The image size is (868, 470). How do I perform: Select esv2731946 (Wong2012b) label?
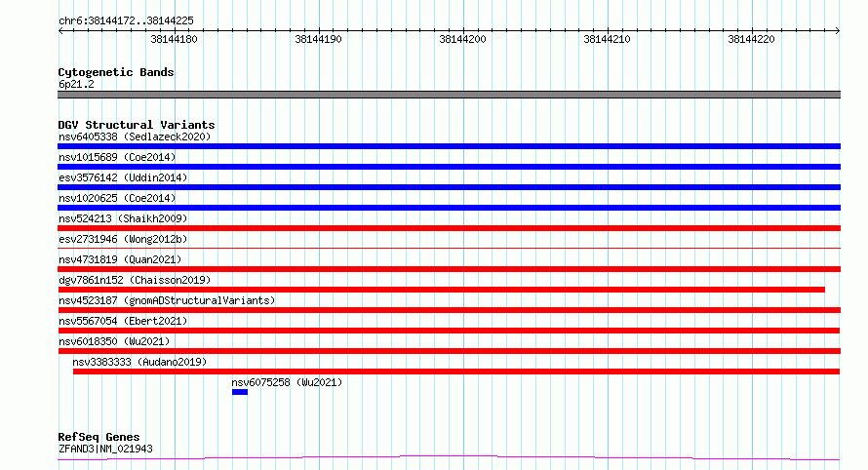123,239
